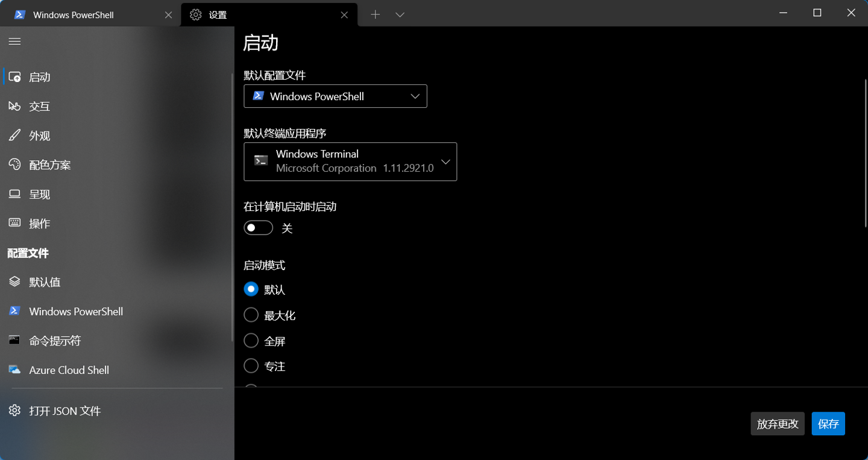Viewport: 868px width, 460px height.
Task: Click the gear icon beside 打开 JSON 文件
Action: pos(14,411)
